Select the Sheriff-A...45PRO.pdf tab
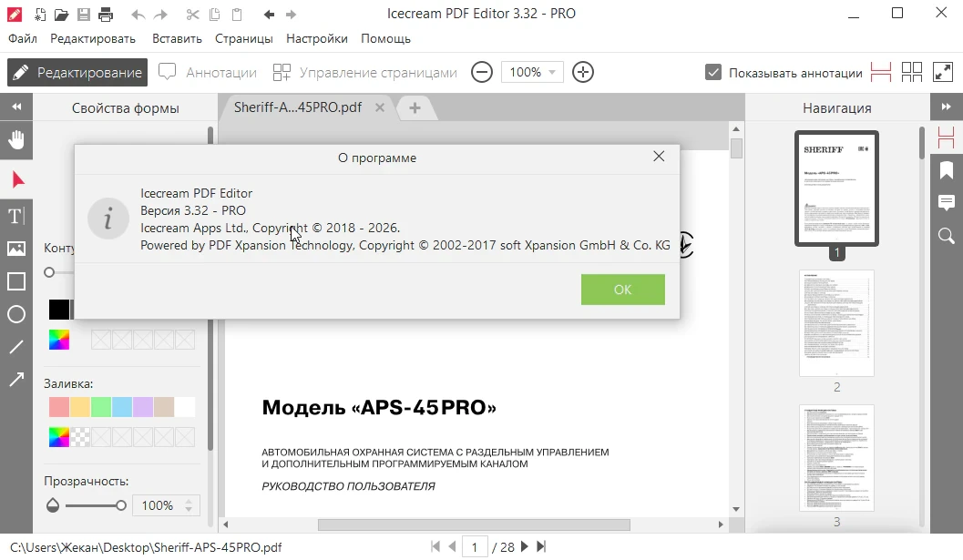This screenshot has width=963, height=560. (298, 107)
